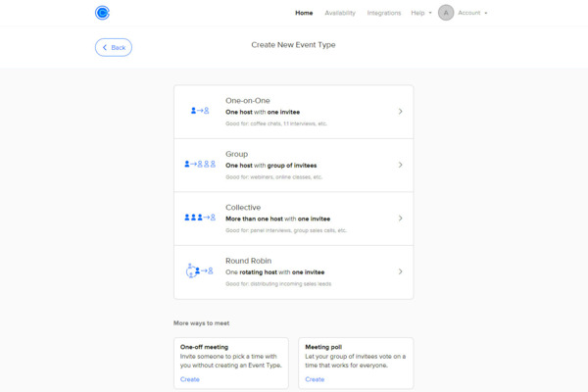This screenshot has width=588, height=392.
Task: Go to the Home tab
Action: (x=304, y=13)
